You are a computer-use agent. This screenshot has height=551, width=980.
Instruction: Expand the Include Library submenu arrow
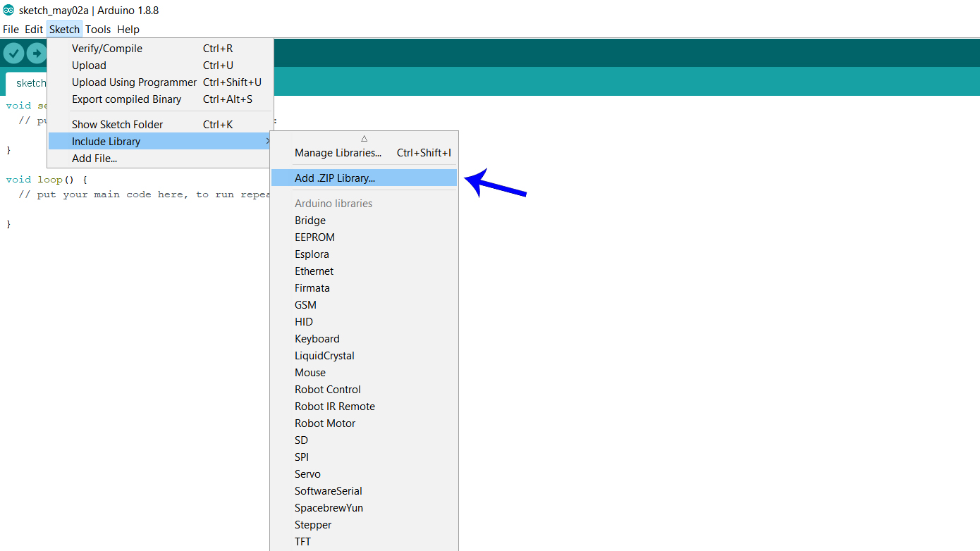tap(267, 142)
